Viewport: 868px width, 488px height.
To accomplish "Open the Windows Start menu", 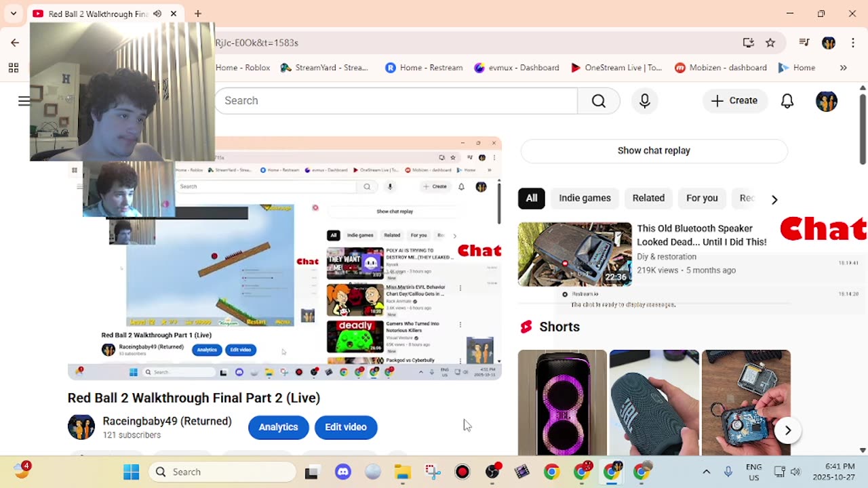I will (x=131, y=472).
